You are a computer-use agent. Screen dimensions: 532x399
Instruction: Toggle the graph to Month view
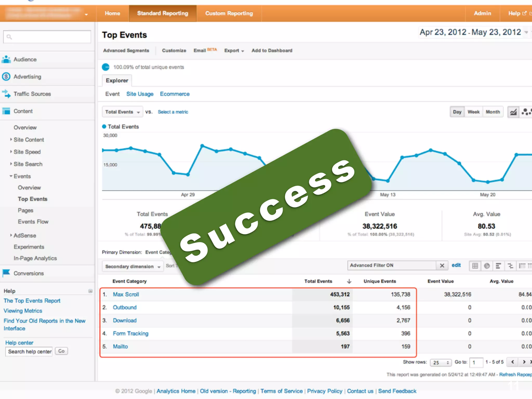tap(493, 112)
